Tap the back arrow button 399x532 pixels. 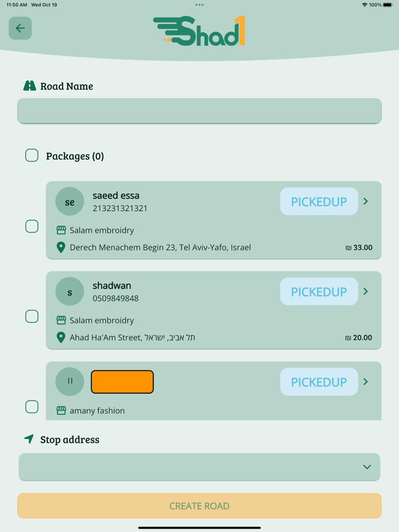point(20,28)
